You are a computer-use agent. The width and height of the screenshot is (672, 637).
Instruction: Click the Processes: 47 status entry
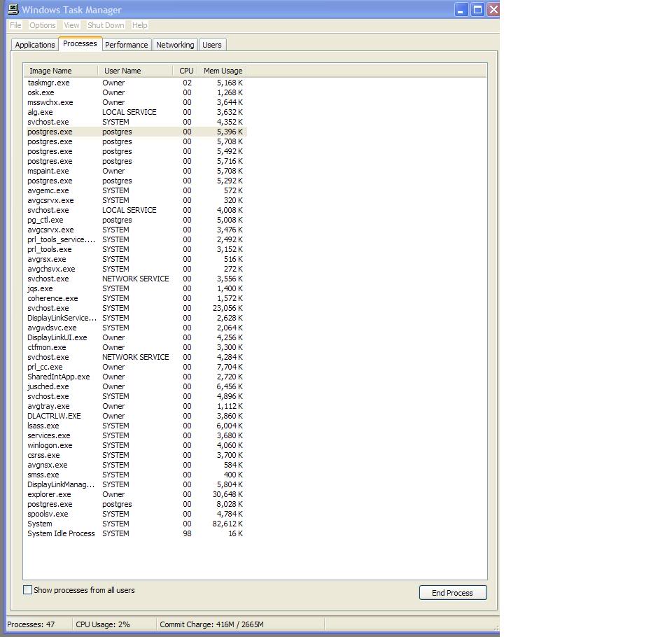(31, 624)
